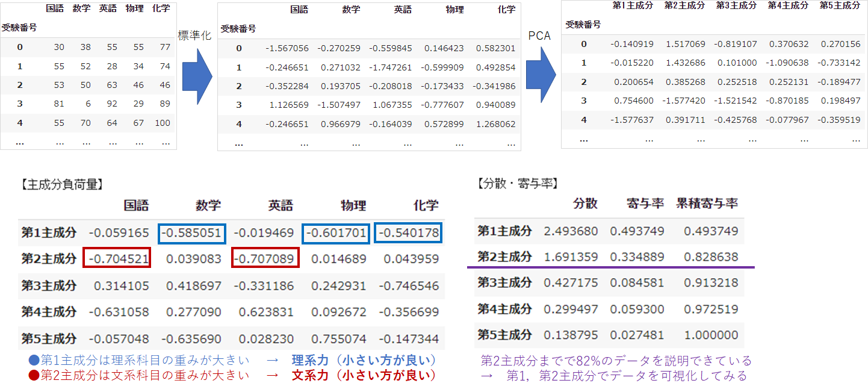Select the blue-boxed cell -0.585051
The width and height of the screenshot is (868, 392).
pos(193,232)
